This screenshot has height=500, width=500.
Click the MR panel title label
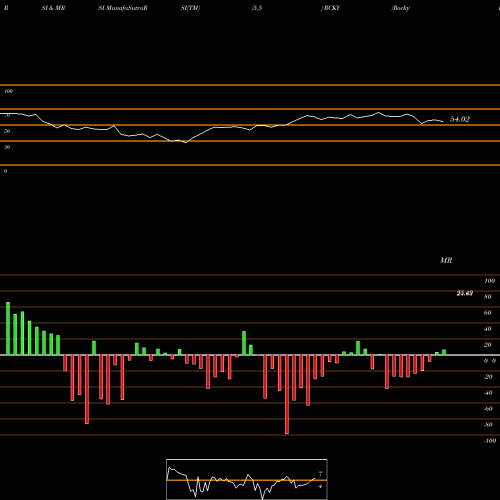coord(446,260)
